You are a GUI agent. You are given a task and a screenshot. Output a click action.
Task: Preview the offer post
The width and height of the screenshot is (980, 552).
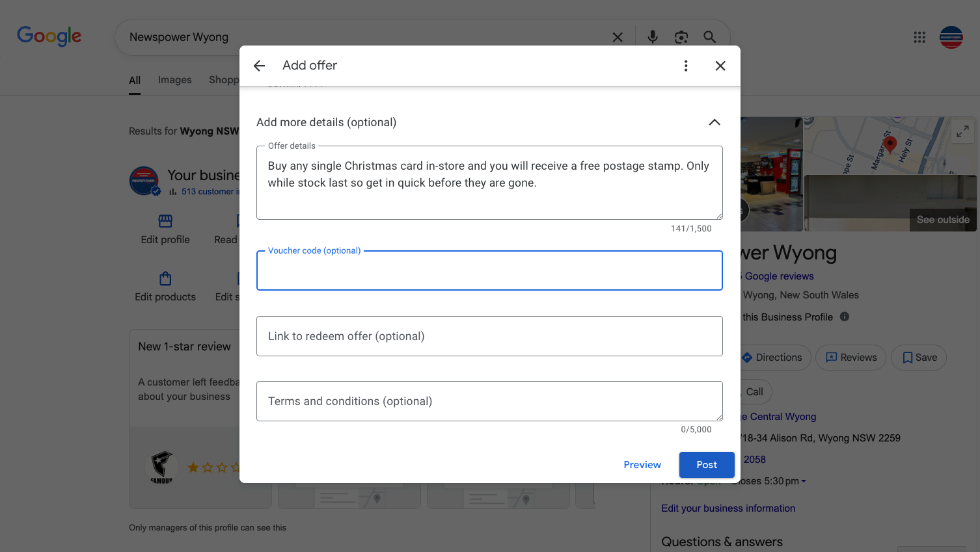coord(642,465)
